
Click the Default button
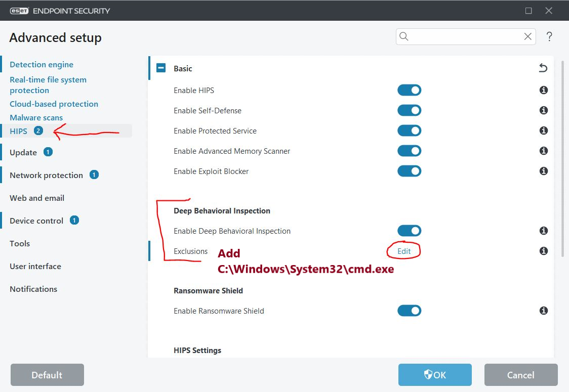pos(47,375)
